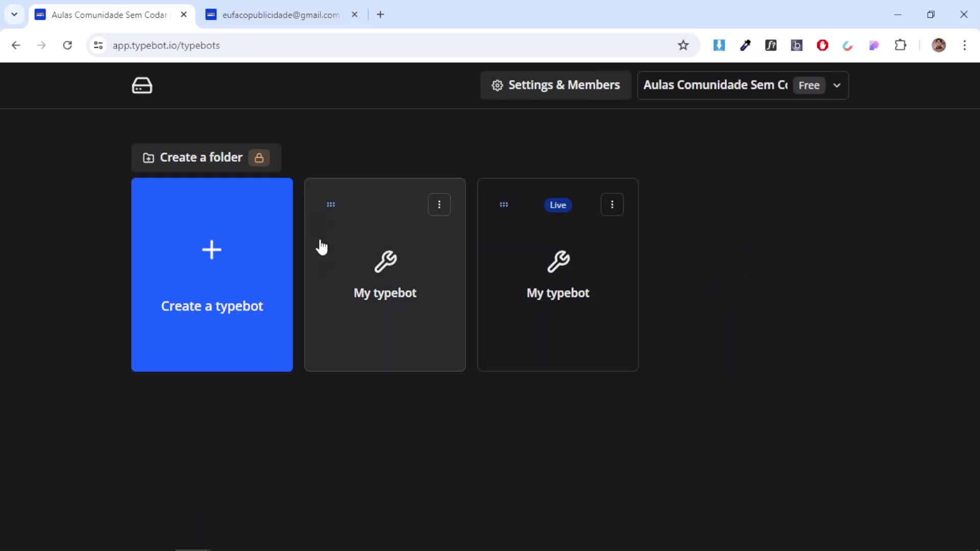Click the gear icon inside Settings & Members
980x551 pixels.
498,85
